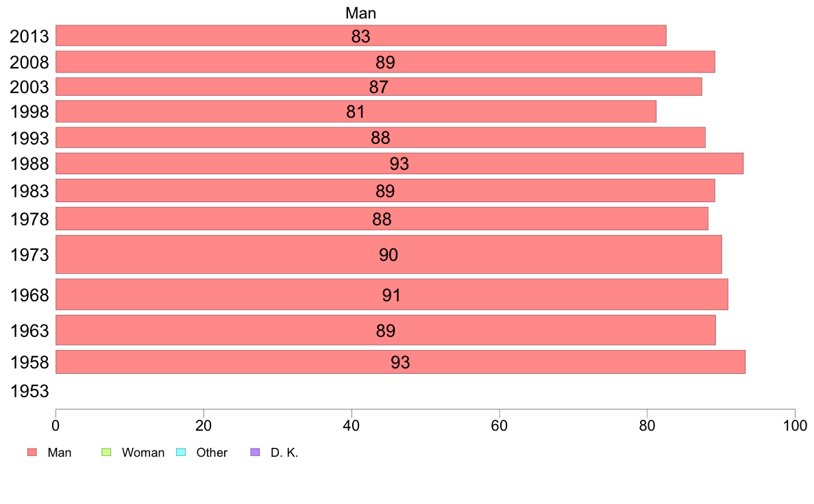Click the Man column title
814x504 pixels.
[361, 13]
